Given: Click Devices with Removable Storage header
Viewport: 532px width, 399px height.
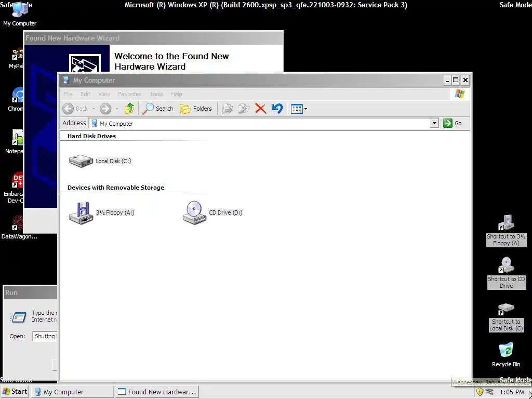Looking at the screenshot, I should 116,188.
